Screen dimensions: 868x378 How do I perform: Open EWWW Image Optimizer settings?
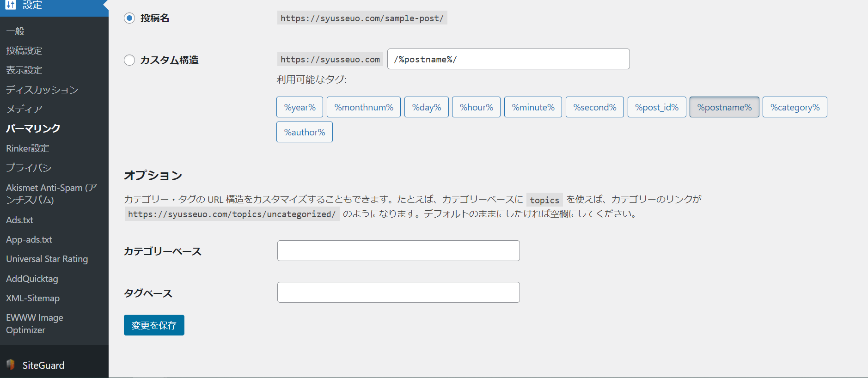coord(35,323)
